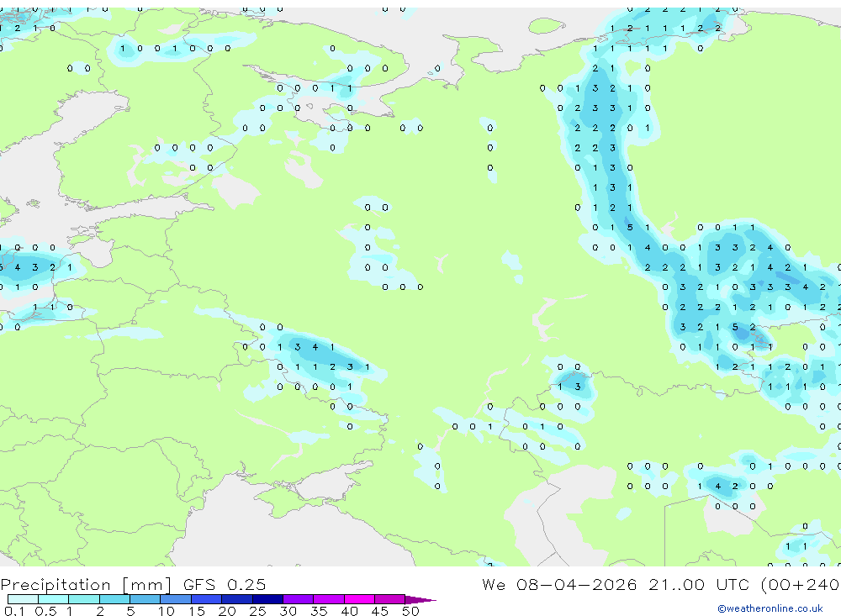Image resolution: width=841 pixels, height=616 pixels.
Task: Click the '25' legend scale label
Action: [x=258, y=611]
